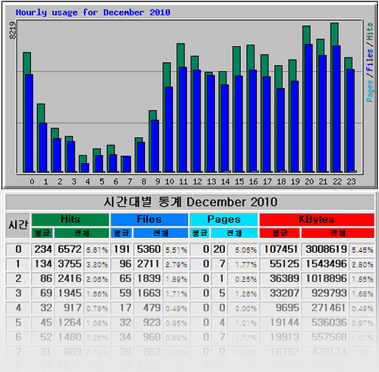Select the blue Files bar for hour 15
Screen dimensions: 379x372
pyautogui.click(x=239, y=124)
